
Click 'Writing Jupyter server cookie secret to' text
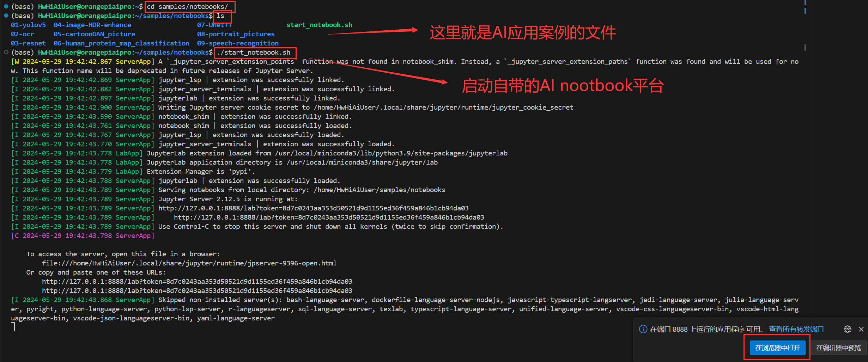click(234, 108)
